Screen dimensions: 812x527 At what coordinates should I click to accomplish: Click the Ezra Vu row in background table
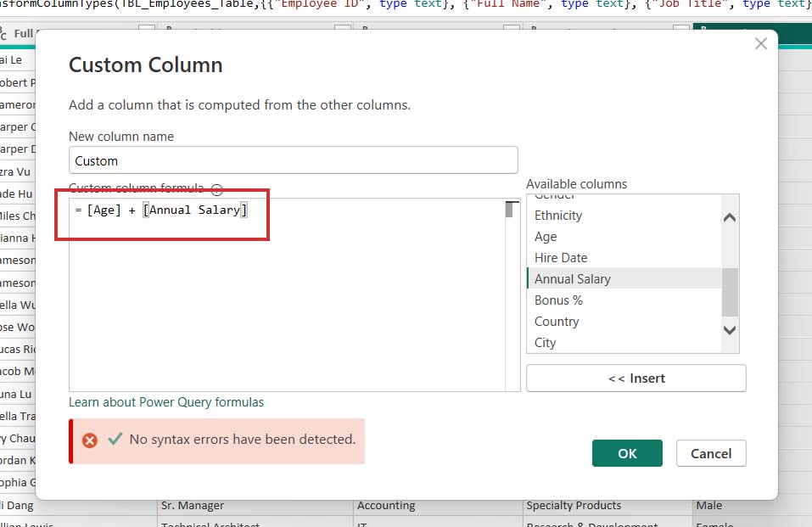[18, 171]
